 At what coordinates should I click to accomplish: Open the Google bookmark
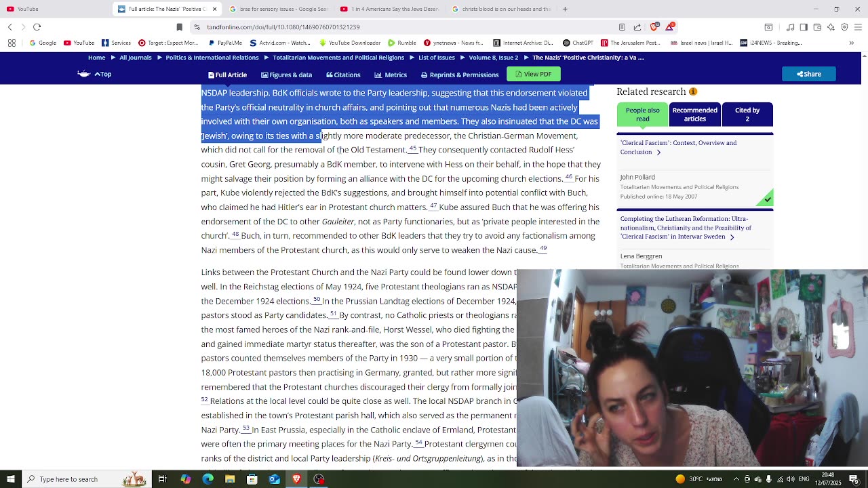(x=43, y=43)
